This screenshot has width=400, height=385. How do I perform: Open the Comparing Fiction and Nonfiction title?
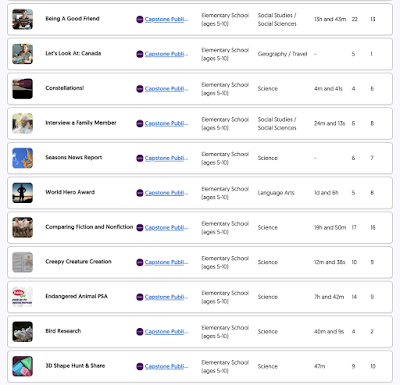click(89, 227)
